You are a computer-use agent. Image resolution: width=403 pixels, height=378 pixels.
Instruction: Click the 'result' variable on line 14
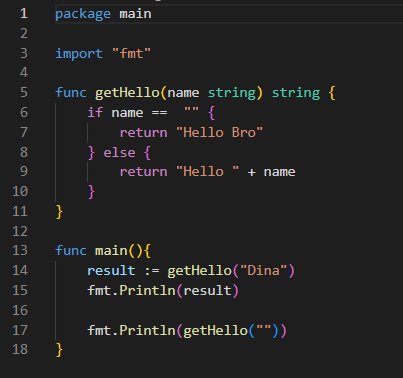point(111,270)
